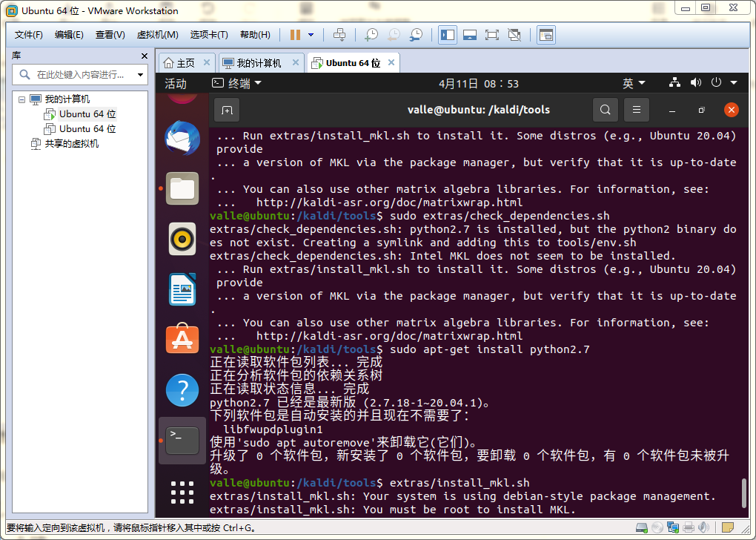
Task: Click the terminal window scrollbar thumb
Action: click(743, 493)
